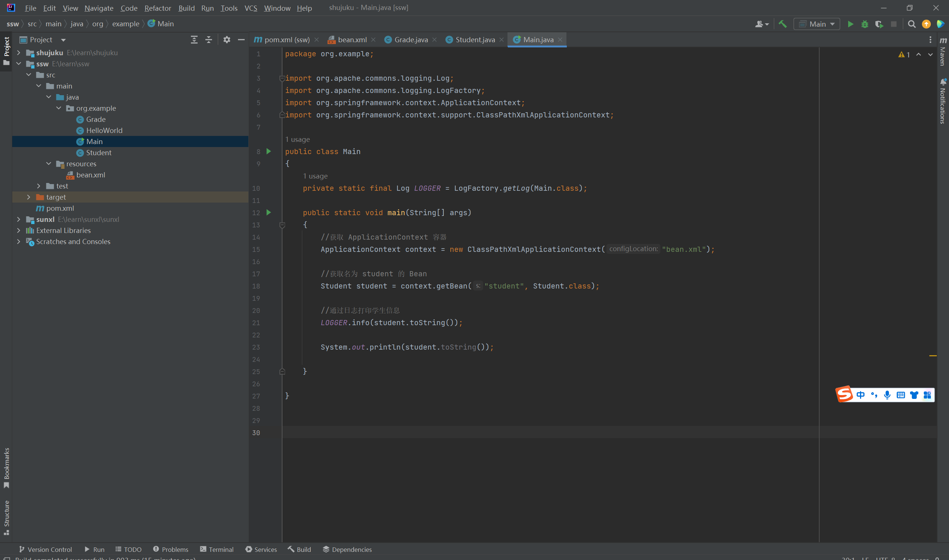The image size is (949, 560).
Task: Click run gutter arrow beside main method
Action: [268, 213]
